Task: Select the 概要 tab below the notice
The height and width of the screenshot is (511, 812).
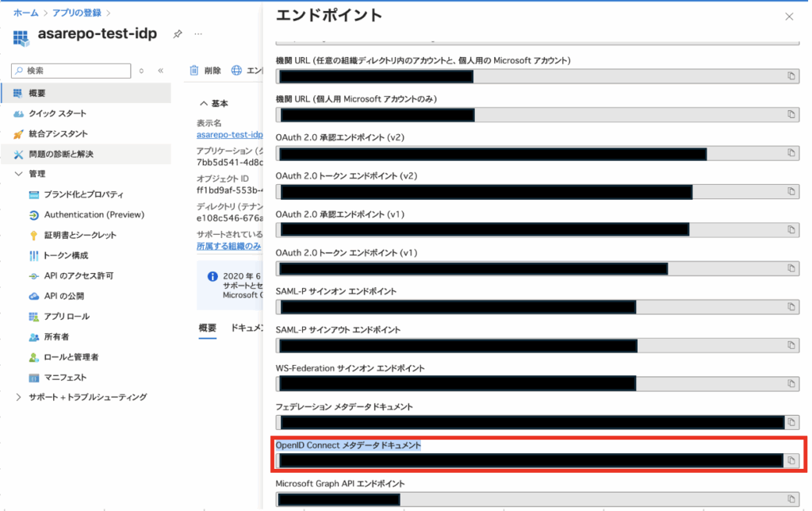Action: click(207, 328)
